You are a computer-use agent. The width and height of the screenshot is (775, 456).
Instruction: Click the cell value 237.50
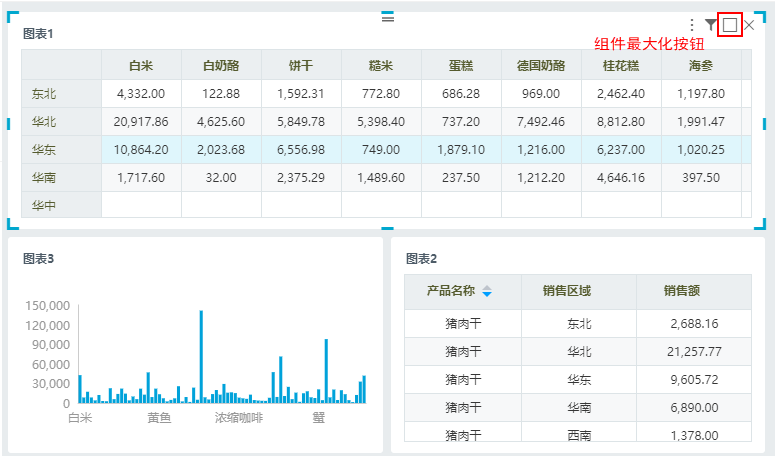pos(461,177)
